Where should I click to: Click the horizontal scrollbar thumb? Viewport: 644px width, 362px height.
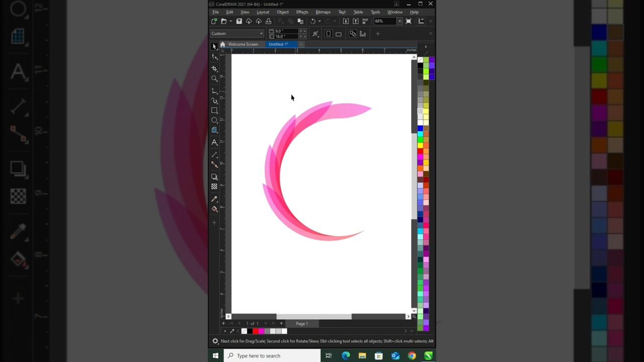point(314,316)
